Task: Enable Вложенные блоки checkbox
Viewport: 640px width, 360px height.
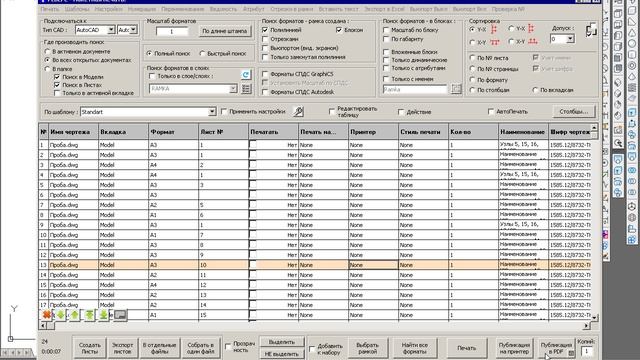Action: [386, 52]
